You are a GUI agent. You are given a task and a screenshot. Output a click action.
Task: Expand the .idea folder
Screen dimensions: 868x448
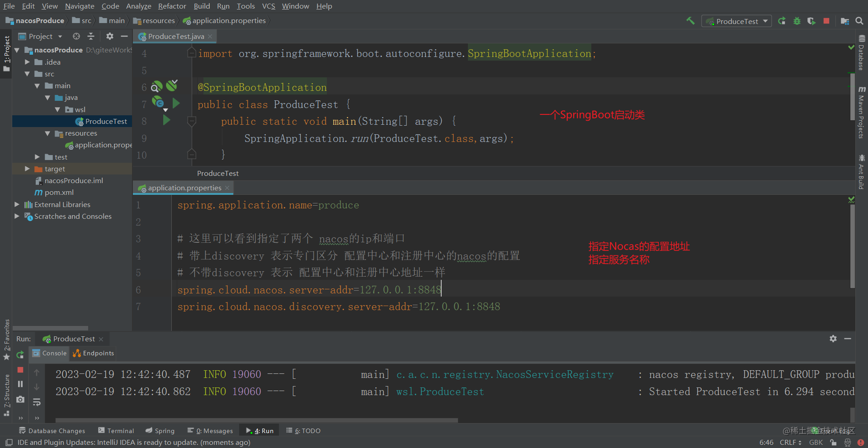click(x=27, y=62)
